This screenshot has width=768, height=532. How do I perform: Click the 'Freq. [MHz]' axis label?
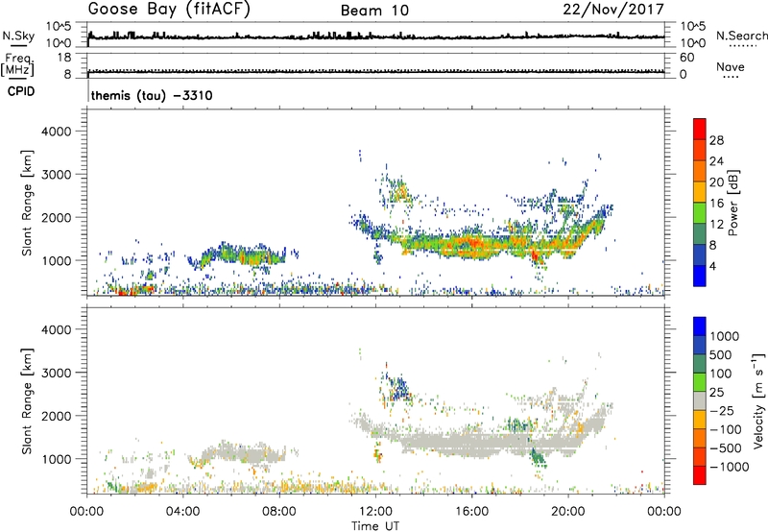(x=17, y=65)
